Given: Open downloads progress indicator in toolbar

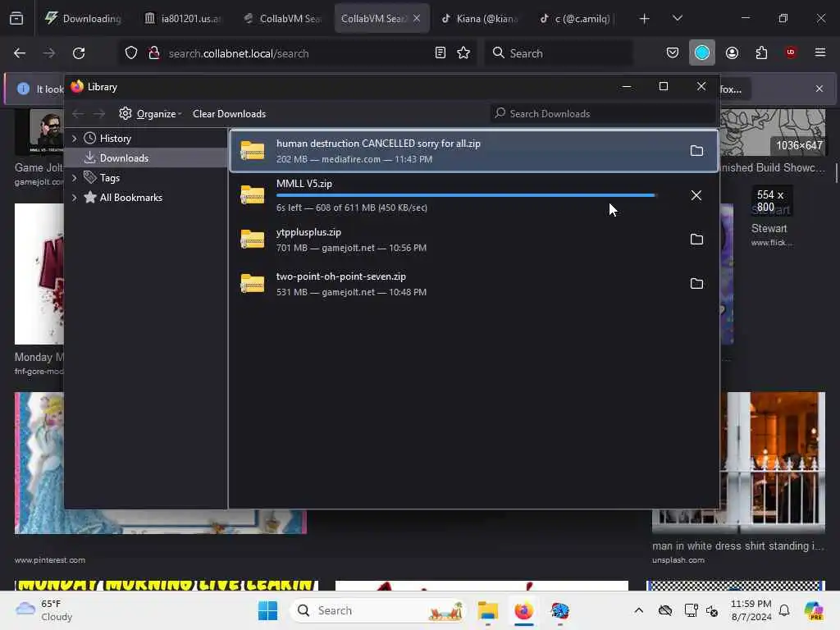Looking at the screenshot, I should pyautogui.click(x=702, y=53).
